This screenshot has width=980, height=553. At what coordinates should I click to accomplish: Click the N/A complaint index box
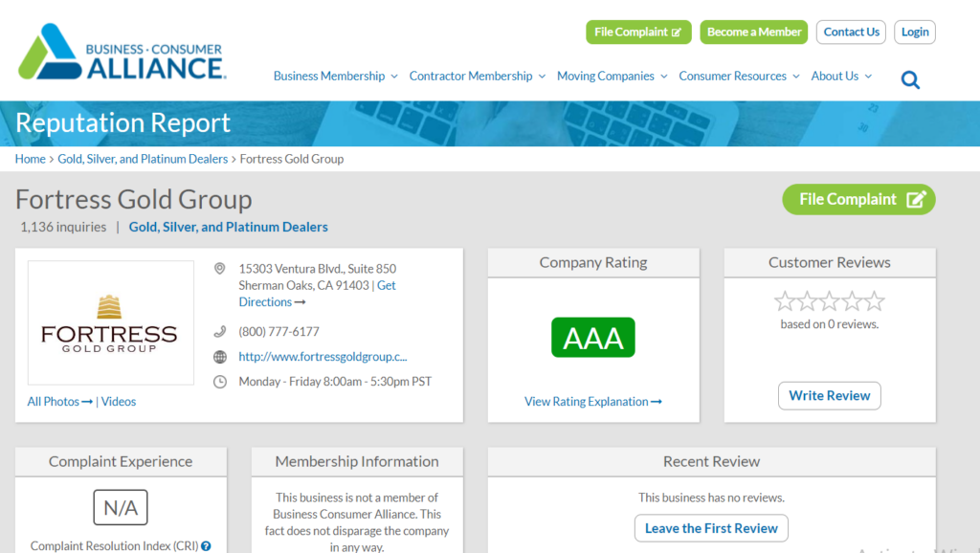[121, 507]
